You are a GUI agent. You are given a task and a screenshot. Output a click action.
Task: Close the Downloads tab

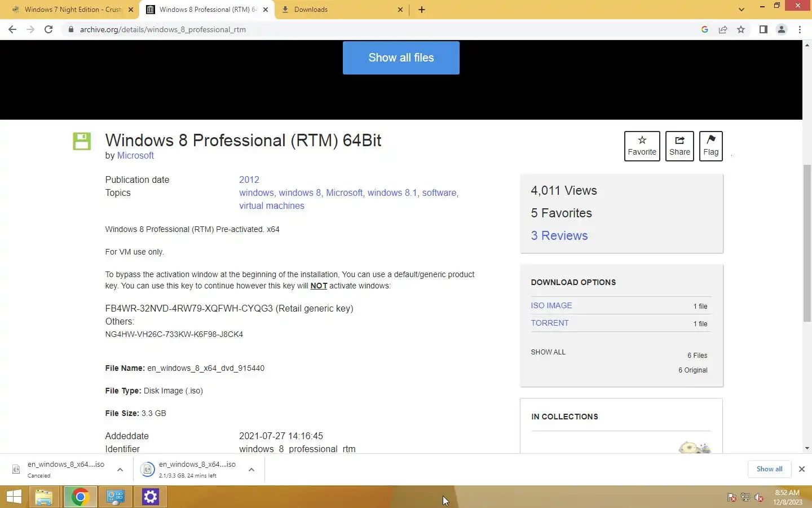(x=400, y=10)
